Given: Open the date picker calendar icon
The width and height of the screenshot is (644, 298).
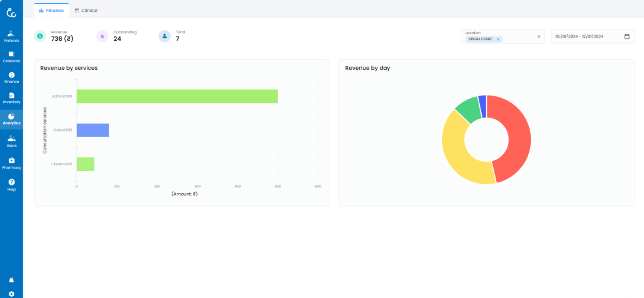Looking at the screenshot, I should 626,36.
